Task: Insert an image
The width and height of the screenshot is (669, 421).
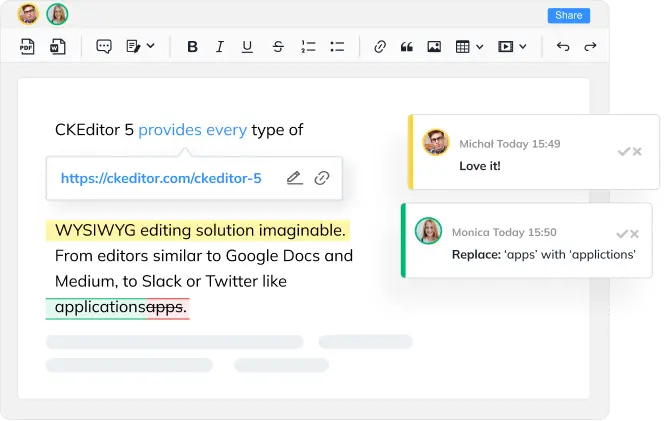Action: click(x=434, y=46)
